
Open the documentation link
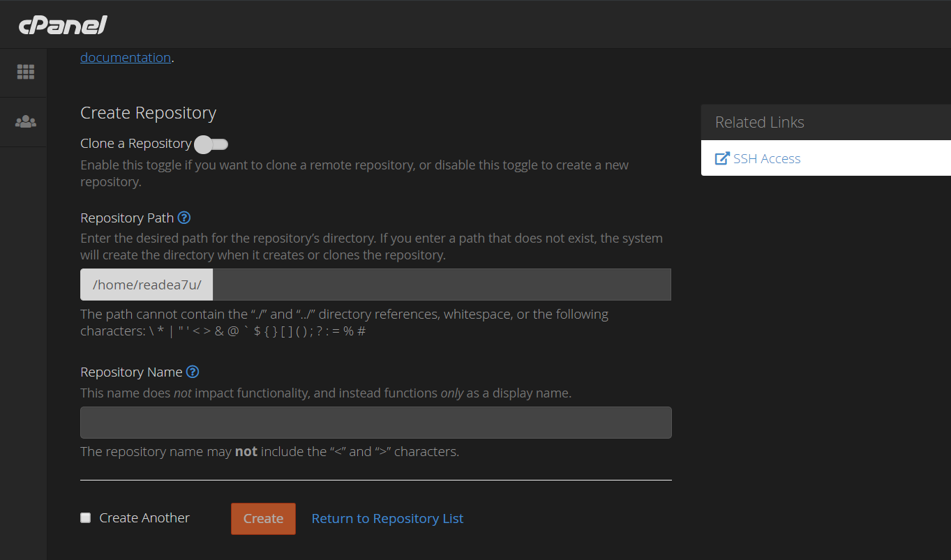coord(126,57)
